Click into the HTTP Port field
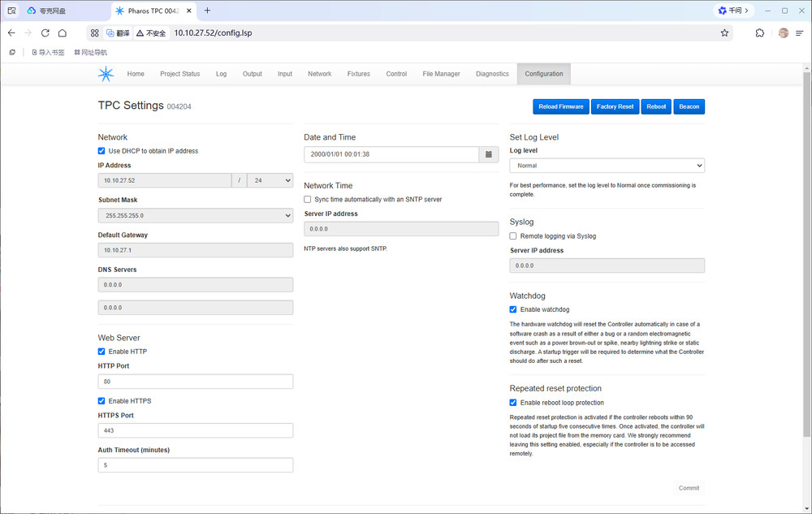The image size is (812, 514). (195, 382)
